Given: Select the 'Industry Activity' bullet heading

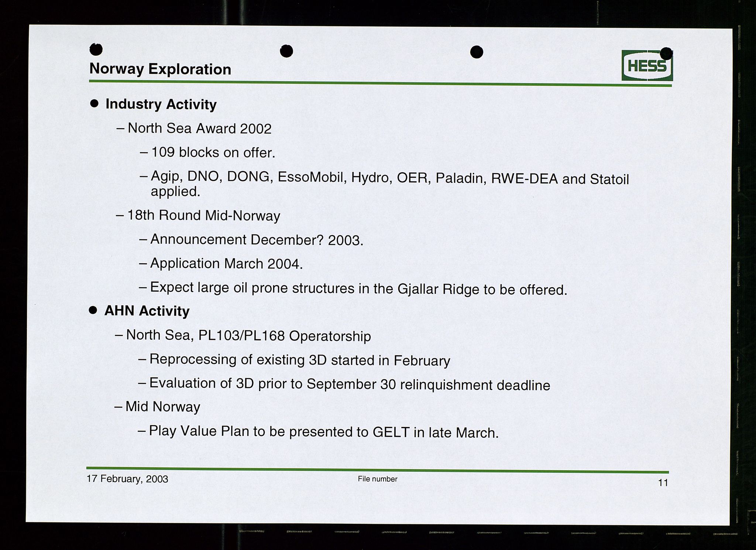Looking at the screenshot, I should (x=161, y=104).
